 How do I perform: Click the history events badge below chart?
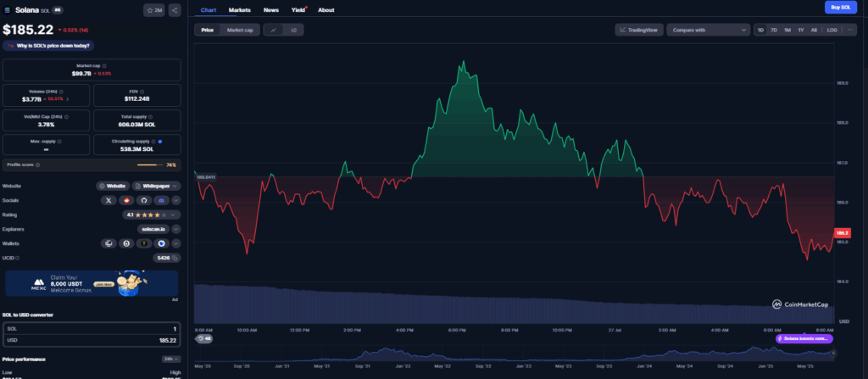click(205, 338)
